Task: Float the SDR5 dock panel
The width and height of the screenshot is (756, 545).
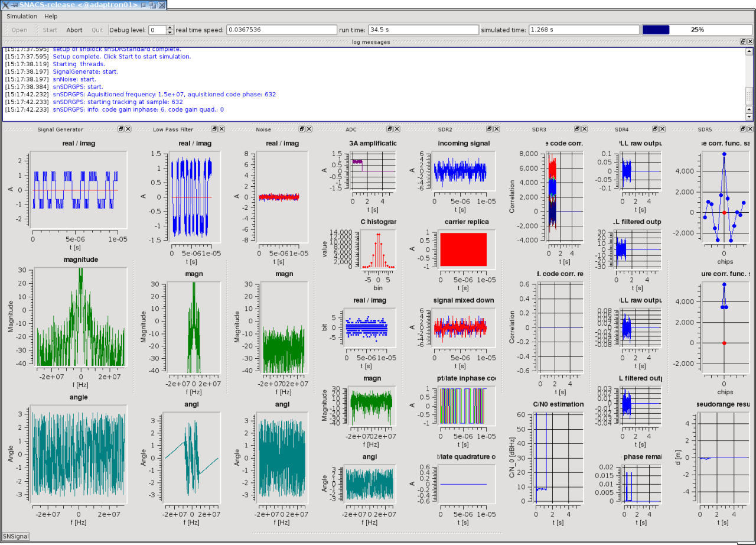Action: click(743, 129)
